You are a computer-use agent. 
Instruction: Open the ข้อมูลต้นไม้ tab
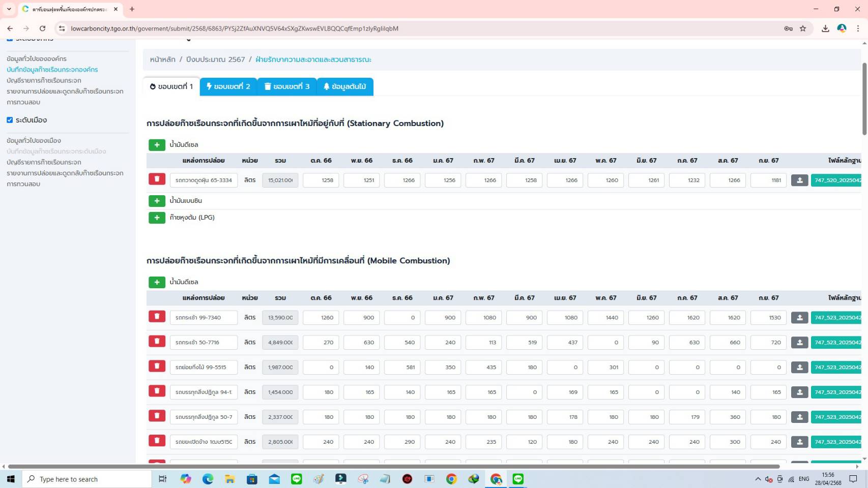[345, 86]
